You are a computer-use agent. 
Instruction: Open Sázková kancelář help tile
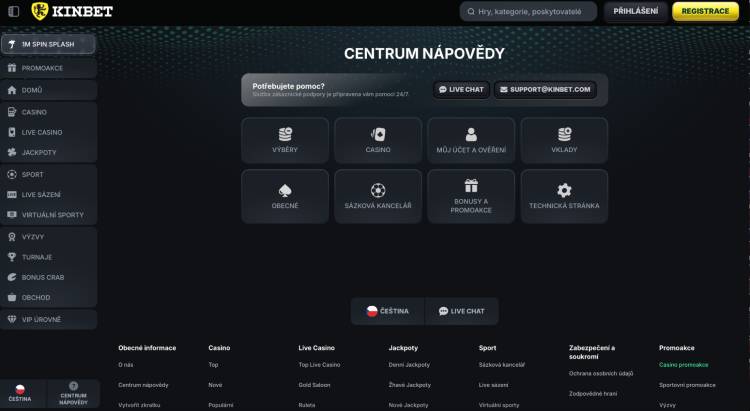click(377, 196)
